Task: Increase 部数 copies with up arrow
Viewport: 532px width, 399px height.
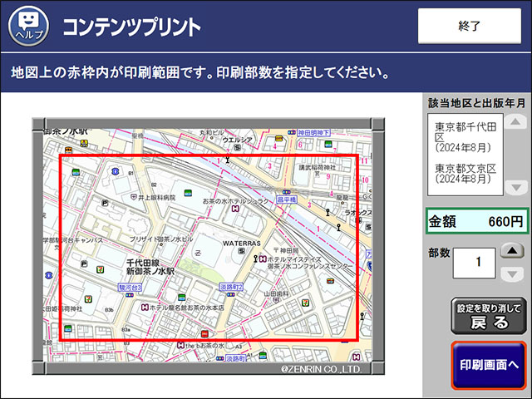Action: 512,251
